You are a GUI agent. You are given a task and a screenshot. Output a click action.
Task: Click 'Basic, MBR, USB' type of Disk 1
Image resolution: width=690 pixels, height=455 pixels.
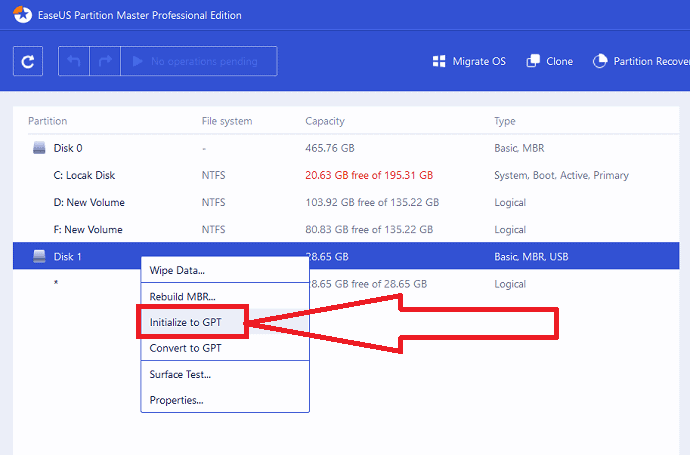click(x=531, y=257)
